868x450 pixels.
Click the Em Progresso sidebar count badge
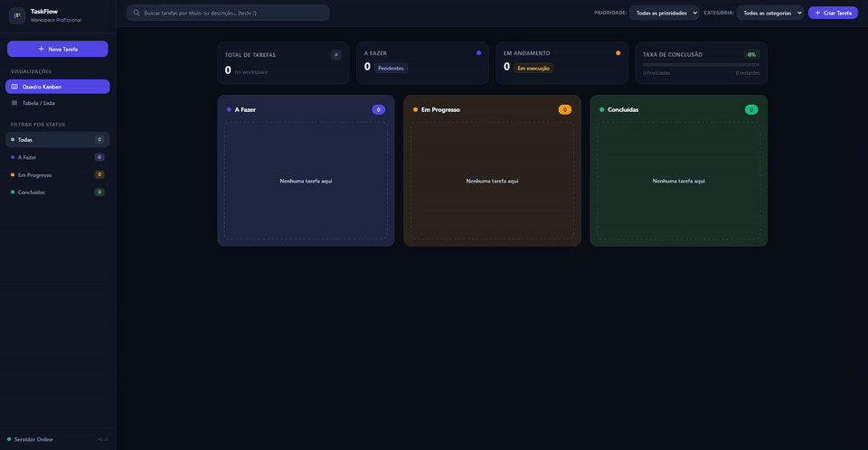click(x=99, y=174)
